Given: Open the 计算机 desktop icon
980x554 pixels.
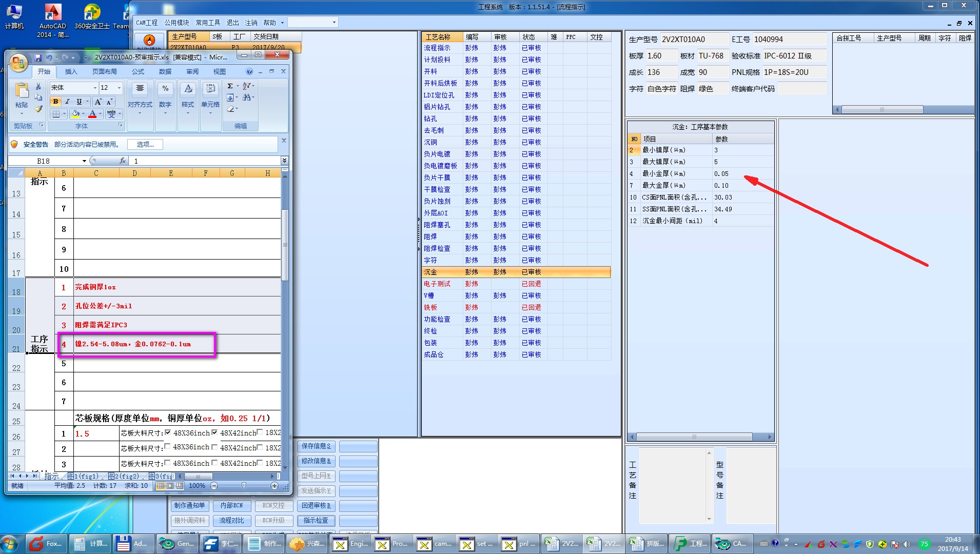Looking at the screenshot, I should coord(14,17).
